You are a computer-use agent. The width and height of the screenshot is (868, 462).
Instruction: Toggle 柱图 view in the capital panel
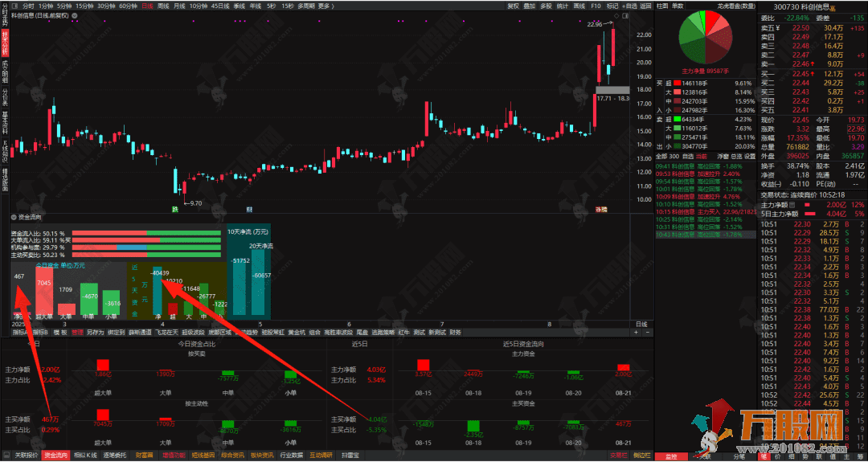[662, 6]
